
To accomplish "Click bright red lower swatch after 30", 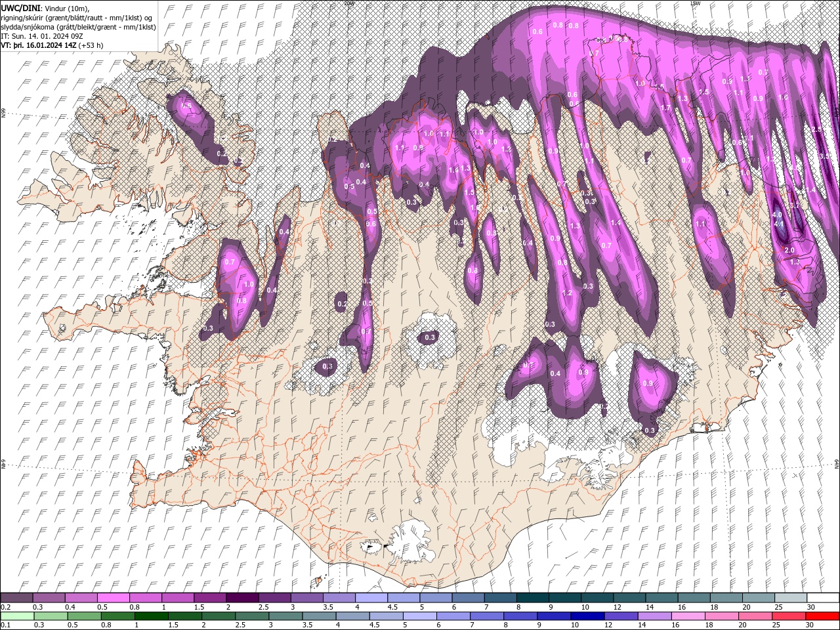I will (x=822, y=616).
